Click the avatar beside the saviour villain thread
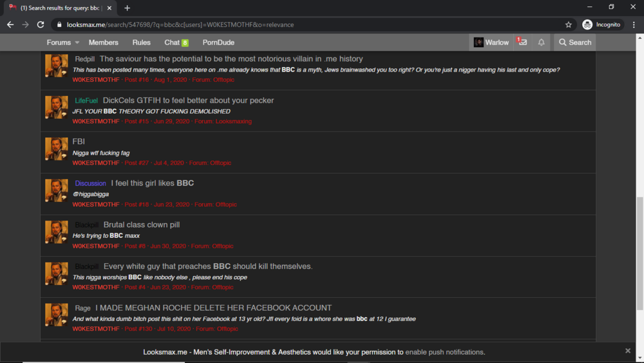This screenshot has height=363, width=644. (x=56, y=66)
